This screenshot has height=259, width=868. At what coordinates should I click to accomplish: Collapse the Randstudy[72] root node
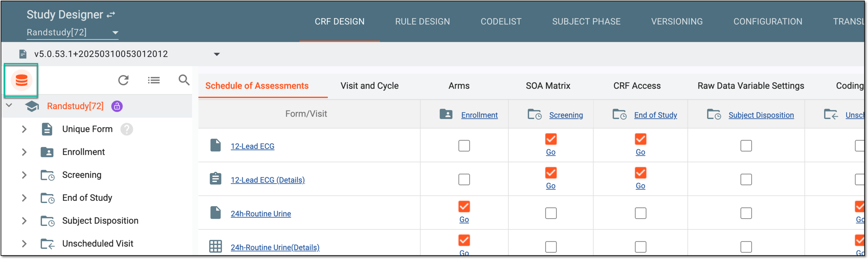pyautogui.click(x=9, y=105)
